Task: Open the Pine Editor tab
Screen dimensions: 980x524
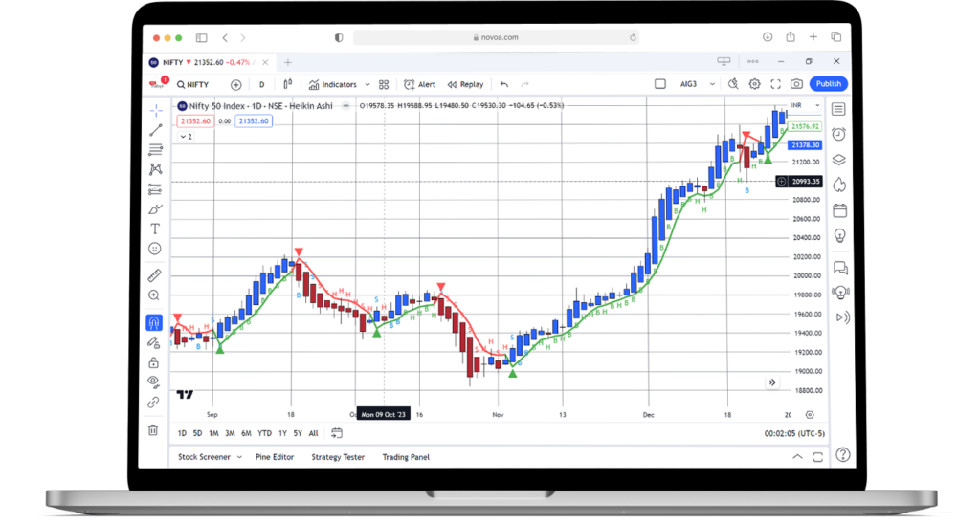Action: 275,457
